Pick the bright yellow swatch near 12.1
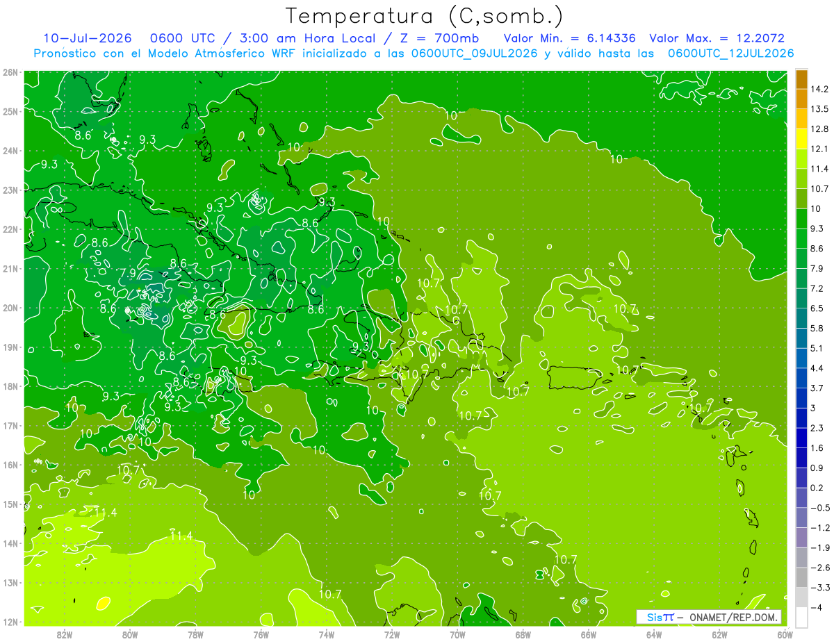The height and width of the screenshot is (644, 834). 801,139
